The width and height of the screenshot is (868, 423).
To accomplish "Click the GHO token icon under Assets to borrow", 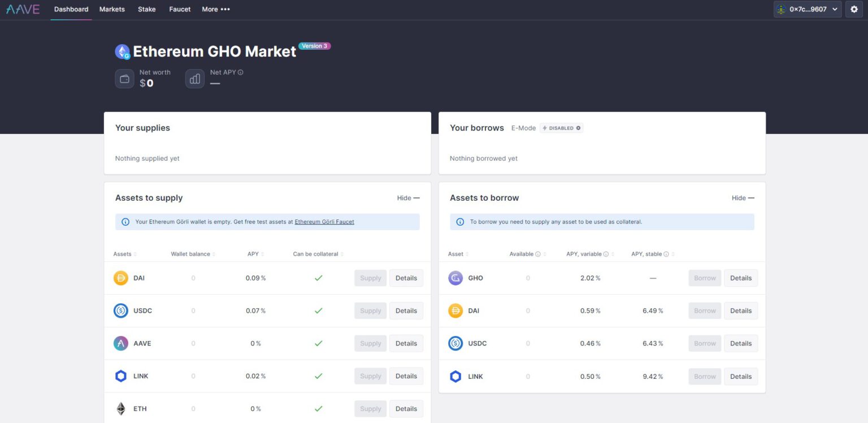I will [455, 278].
